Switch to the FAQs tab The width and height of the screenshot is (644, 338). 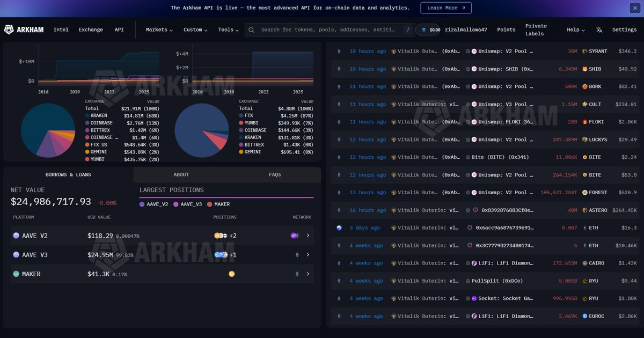275,175
